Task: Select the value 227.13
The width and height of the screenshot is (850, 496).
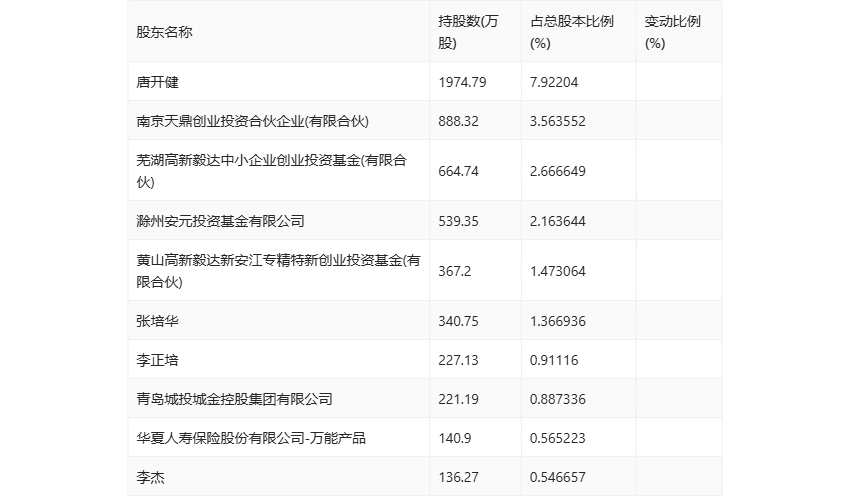Action: click(459, 360)
